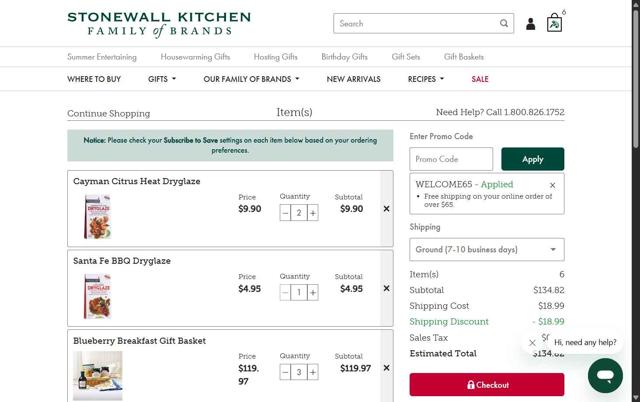The image size is (640, 402).
Task: Decrease Blueberry Breakfast Gift Basket quantity
Action: tap(285, 372)
